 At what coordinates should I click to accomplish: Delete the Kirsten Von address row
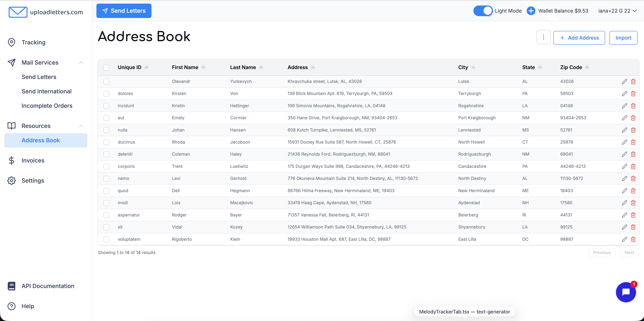(633, 94)
